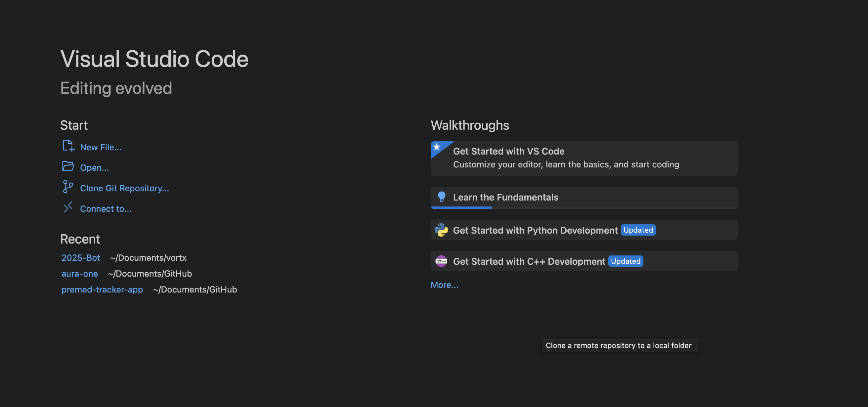Screen dimensions: 868x407
Task: Click the C/C++ logo icon
Action: (441, 261)
